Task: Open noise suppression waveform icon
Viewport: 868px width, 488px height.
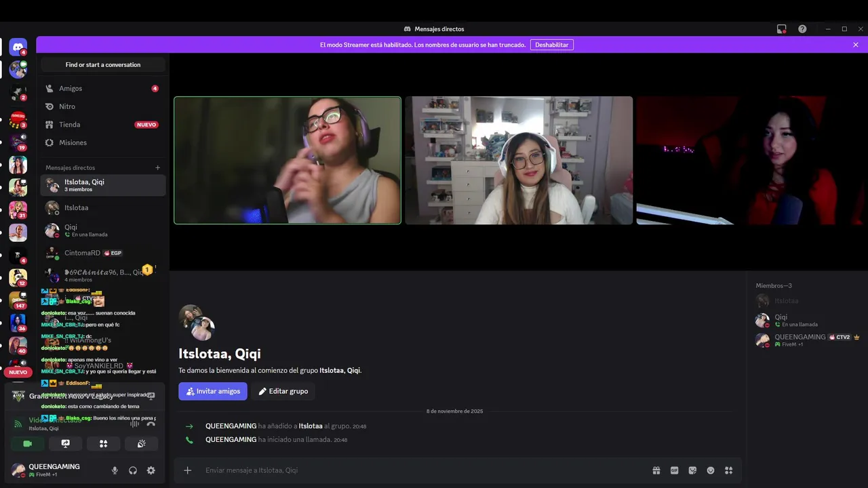Action: pos(134,424)
